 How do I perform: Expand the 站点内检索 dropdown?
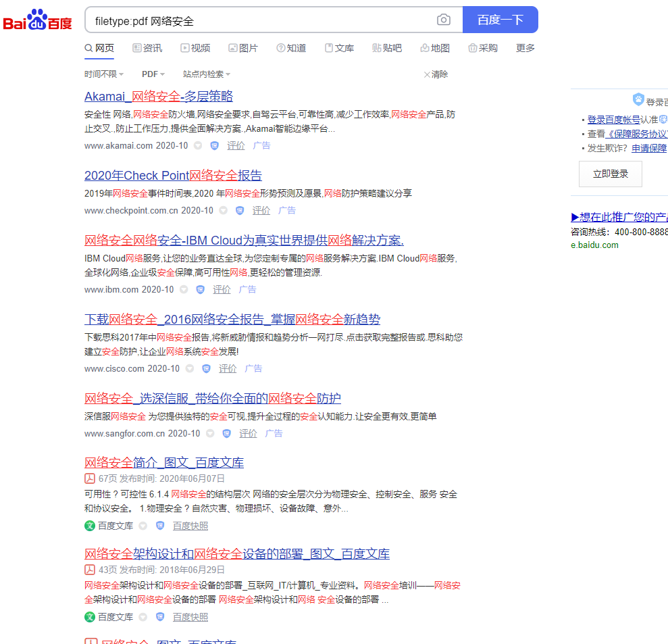click(207, 74)
